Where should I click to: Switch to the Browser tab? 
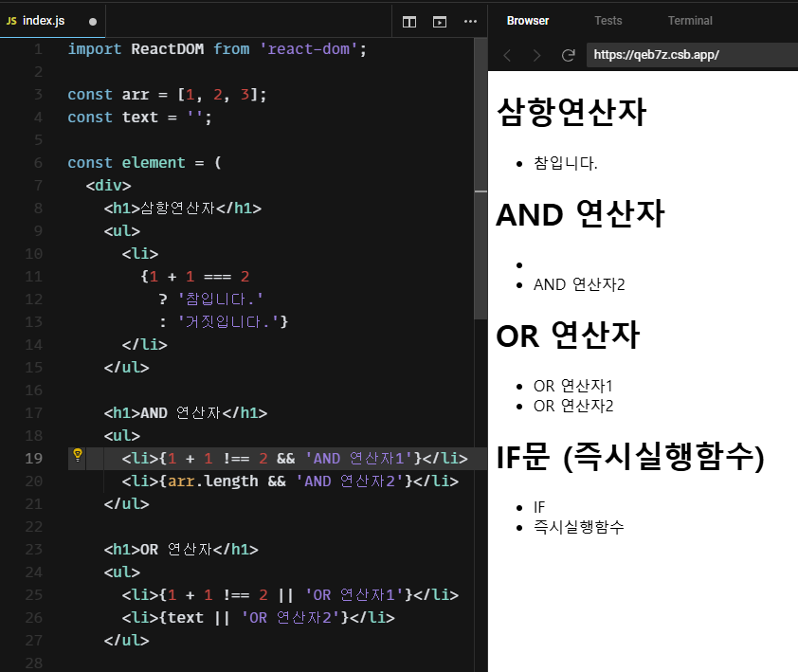(x=528, y=21)
